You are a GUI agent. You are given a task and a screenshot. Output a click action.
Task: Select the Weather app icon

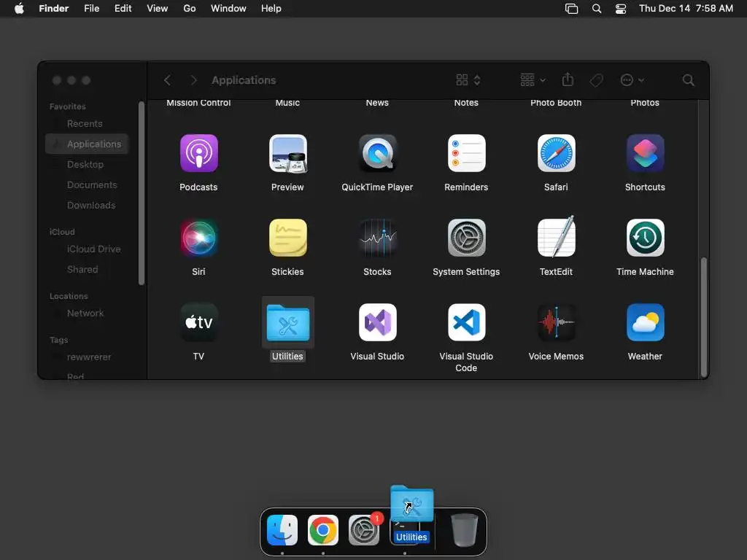click(645, 322)
